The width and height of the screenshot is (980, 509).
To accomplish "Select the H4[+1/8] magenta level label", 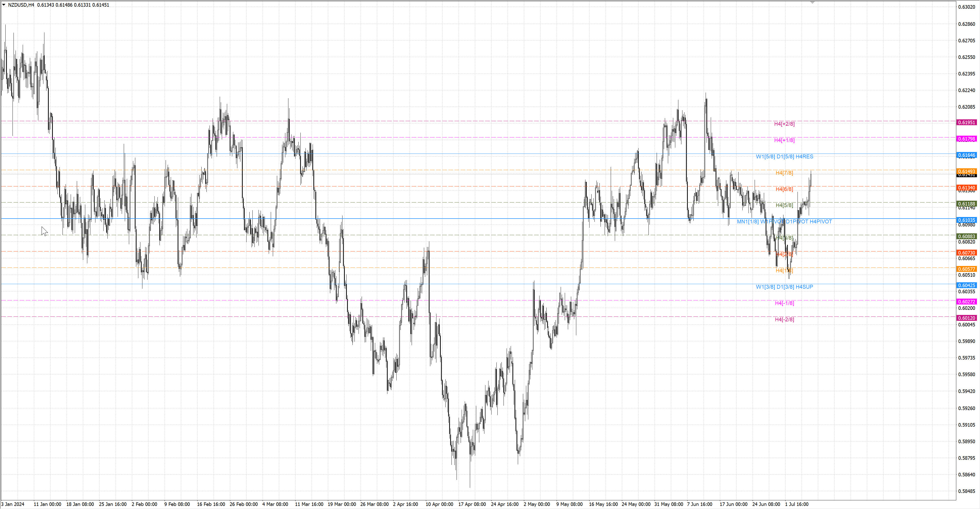I will point(784,140).
